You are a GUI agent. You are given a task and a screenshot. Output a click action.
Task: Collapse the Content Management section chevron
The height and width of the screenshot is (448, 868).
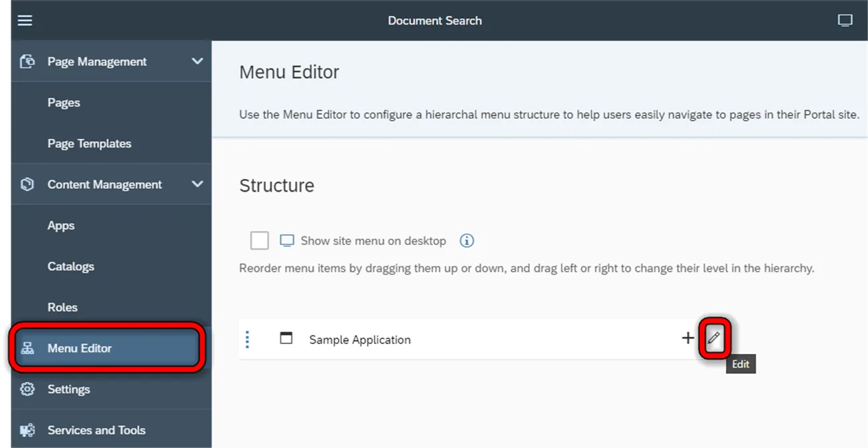(197, 184)
